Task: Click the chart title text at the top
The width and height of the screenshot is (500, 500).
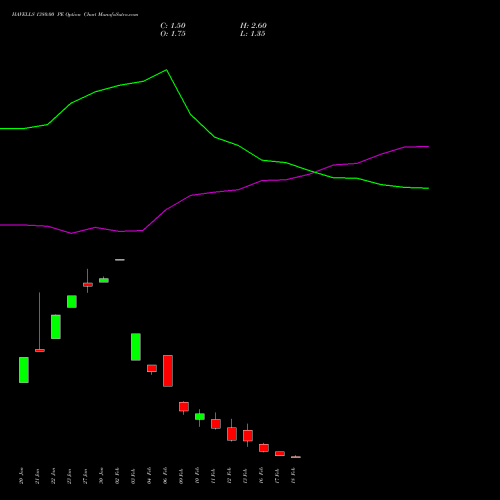Action: 75,15
